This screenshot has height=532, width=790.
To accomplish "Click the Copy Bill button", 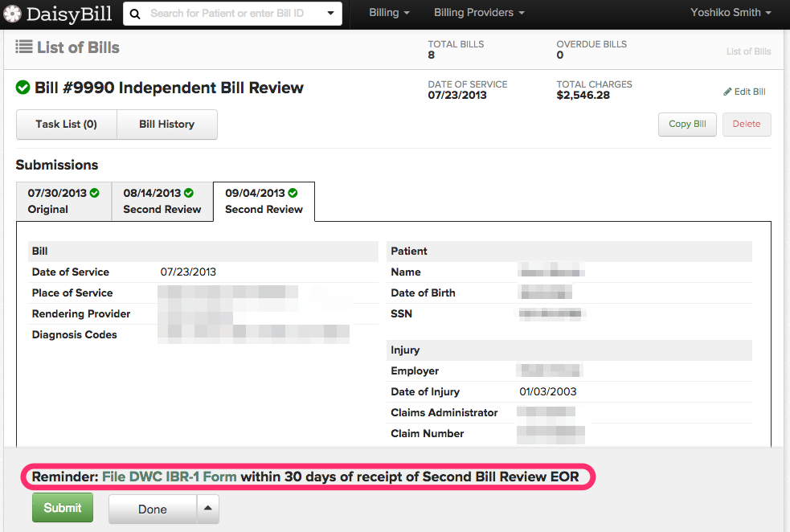I will [687, 124].
